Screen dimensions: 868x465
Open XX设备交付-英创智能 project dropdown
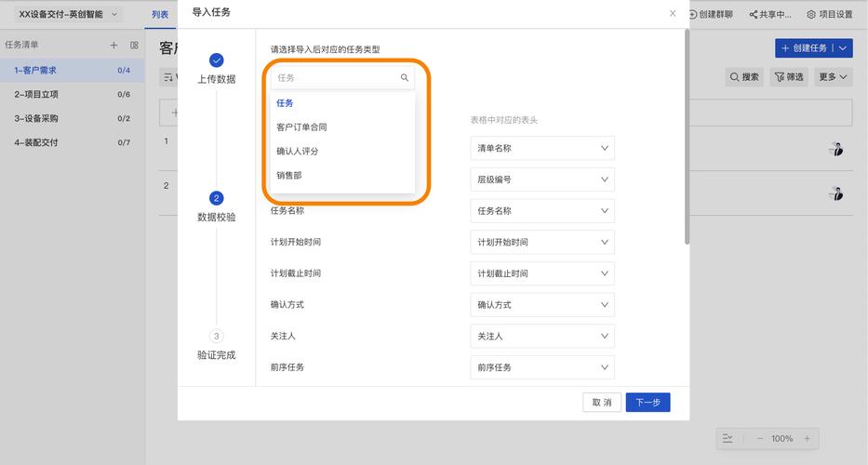coord(68,14)
